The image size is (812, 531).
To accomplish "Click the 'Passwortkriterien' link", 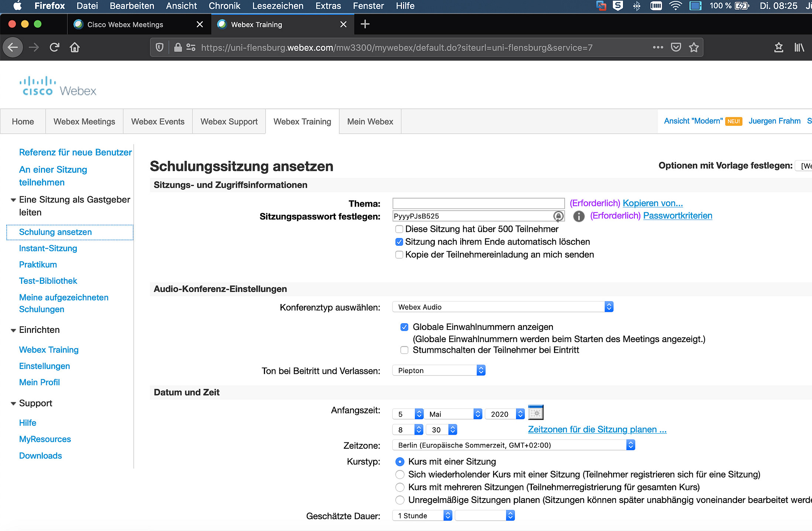I will point(677,216).
